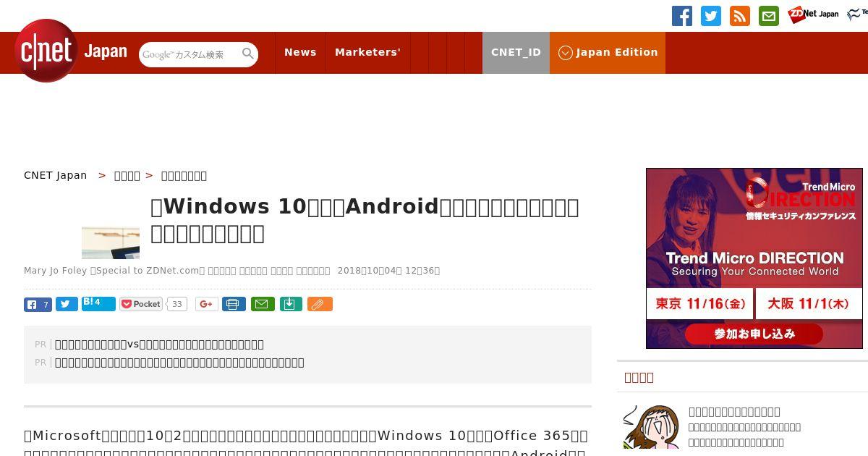Viewport: 868px width, 456px height.
Task: Save the article to Pocket
Action: click(141, 304)
